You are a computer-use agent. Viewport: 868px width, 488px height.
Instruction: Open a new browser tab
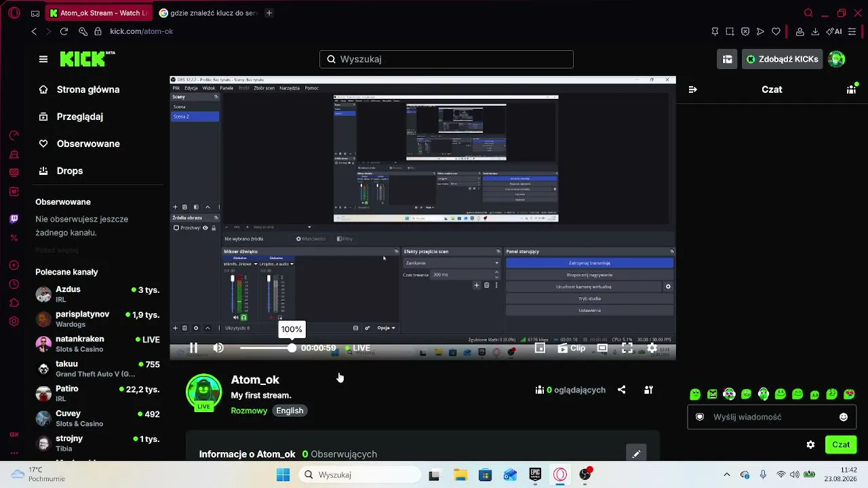coord(269,13)
